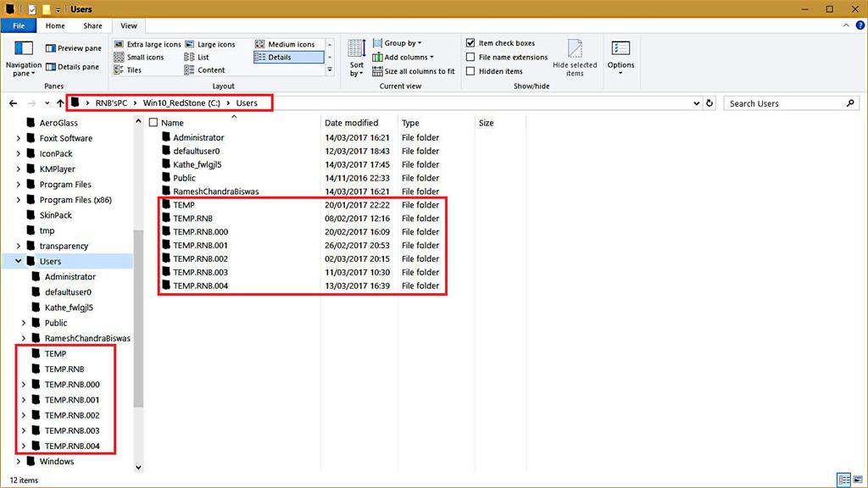
Task: Switch layout to Tiles
Action: coord(128,70)
